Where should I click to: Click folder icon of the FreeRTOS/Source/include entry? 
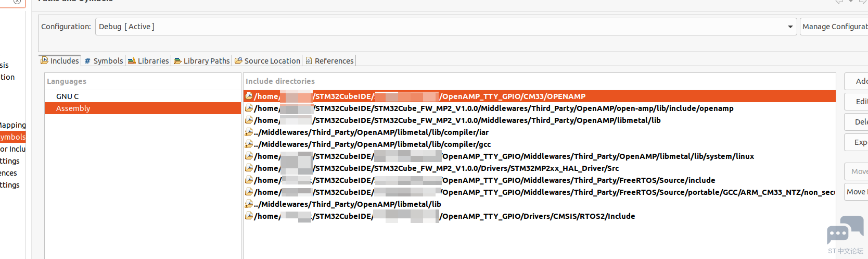(249, 180)
